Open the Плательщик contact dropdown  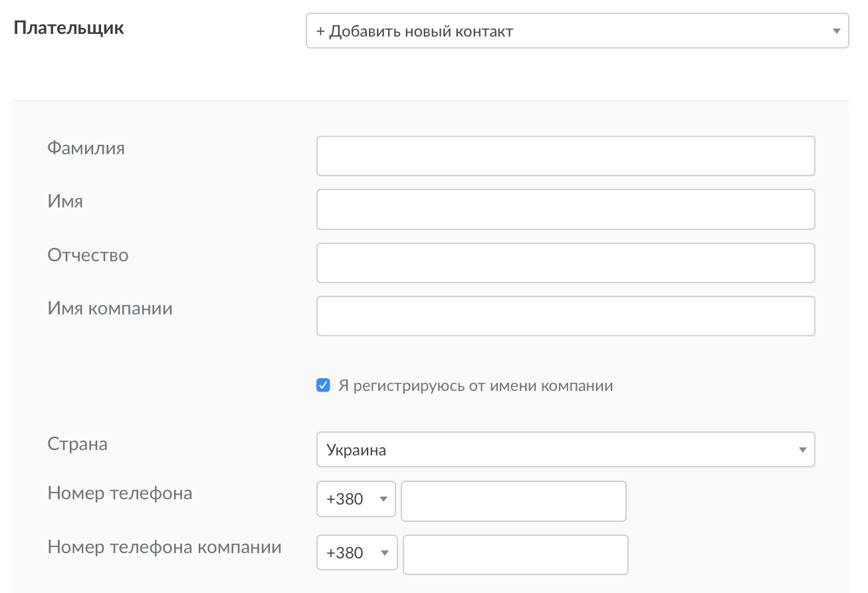point(576,31)
